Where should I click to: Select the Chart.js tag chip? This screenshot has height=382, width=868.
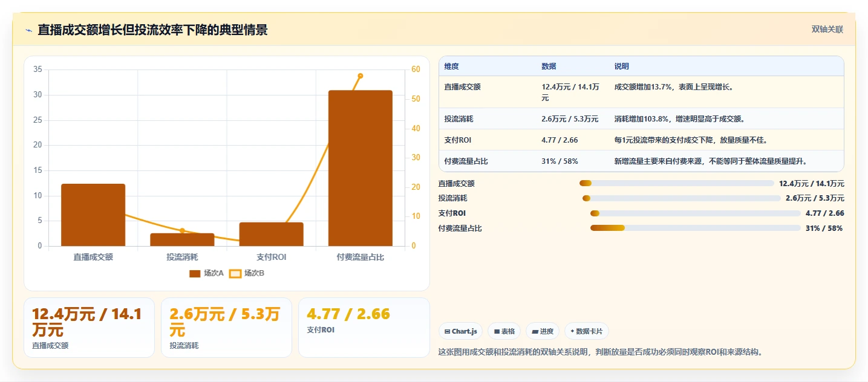[461, 331]
